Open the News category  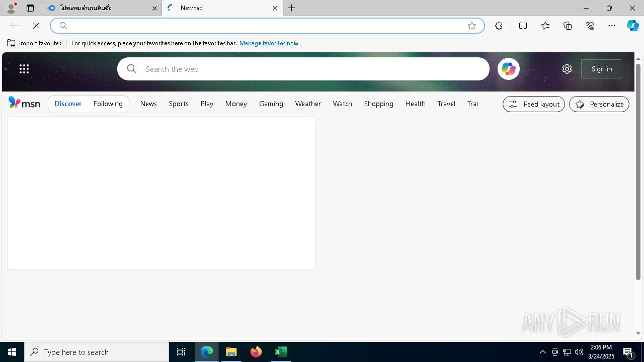(x=148, y=104)
